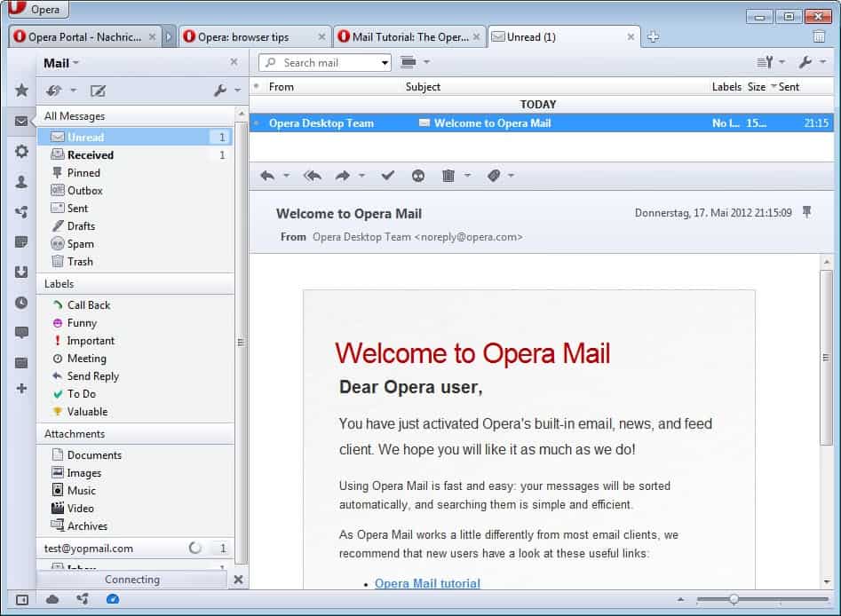Screen dimensions: 841x616
Task: Toggle Opera Turbo in status bar
Action: (113, 599)
